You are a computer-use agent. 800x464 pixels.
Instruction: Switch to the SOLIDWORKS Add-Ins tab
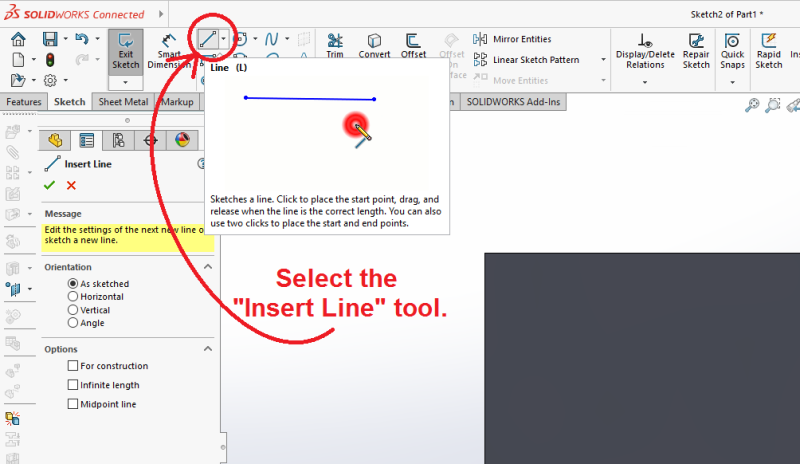click(513, 102)
